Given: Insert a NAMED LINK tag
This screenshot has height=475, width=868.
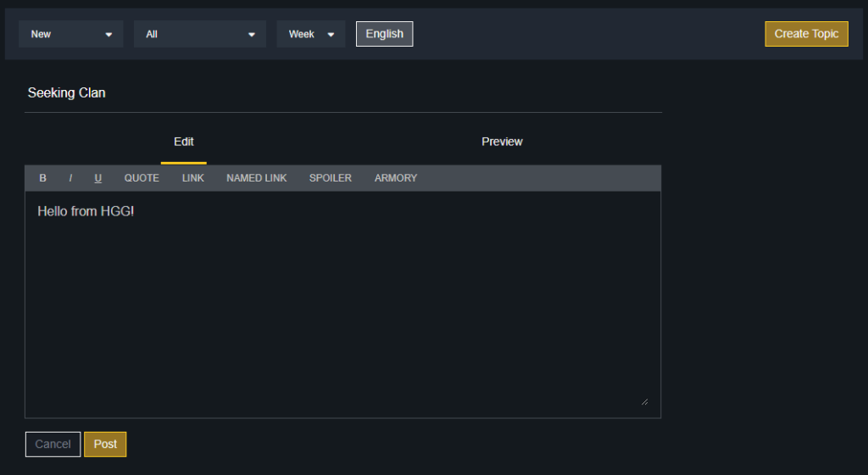Looking at the screenshot, I should 257,178.
